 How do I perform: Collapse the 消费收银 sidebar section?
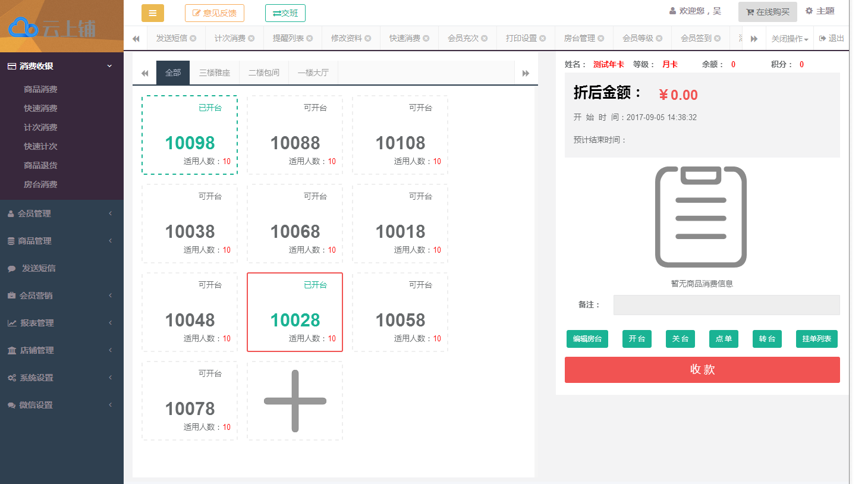(62, 66)
